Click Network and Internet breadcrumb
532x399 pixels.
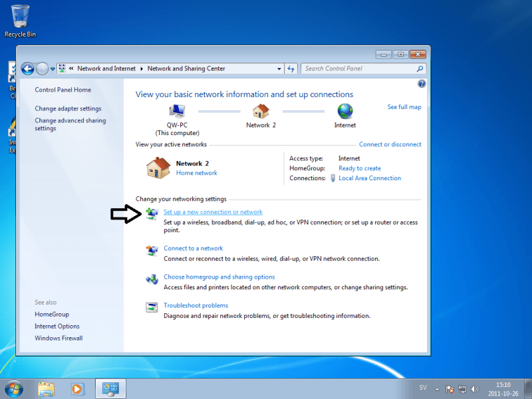point(106,68)
